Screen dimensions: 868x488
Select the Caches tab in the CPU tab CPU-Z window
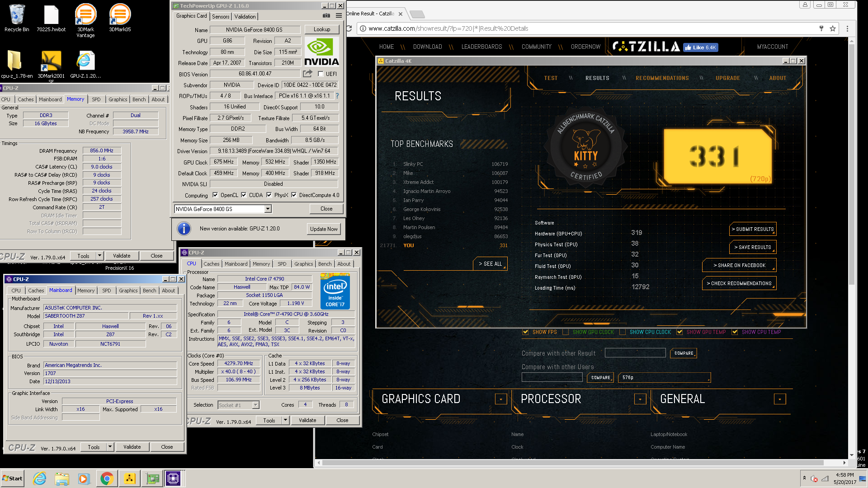pos(211,264)
